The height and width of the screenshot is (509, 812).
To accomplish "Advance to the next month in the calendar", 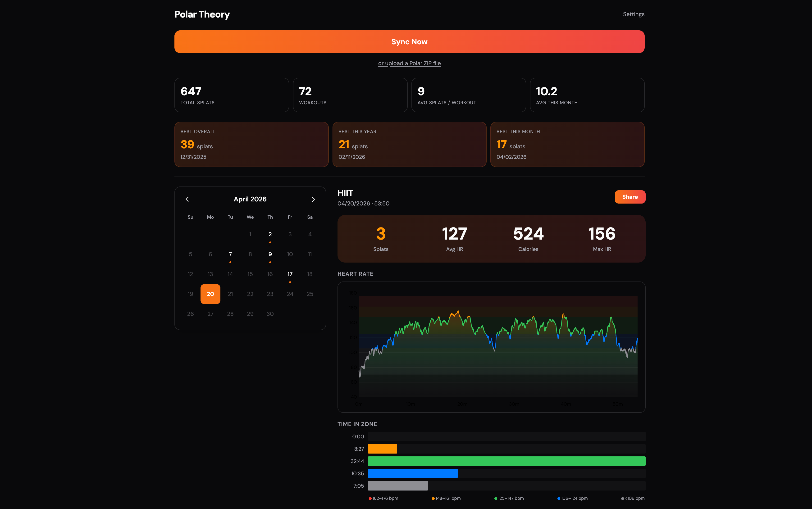I will click(313, 199).
